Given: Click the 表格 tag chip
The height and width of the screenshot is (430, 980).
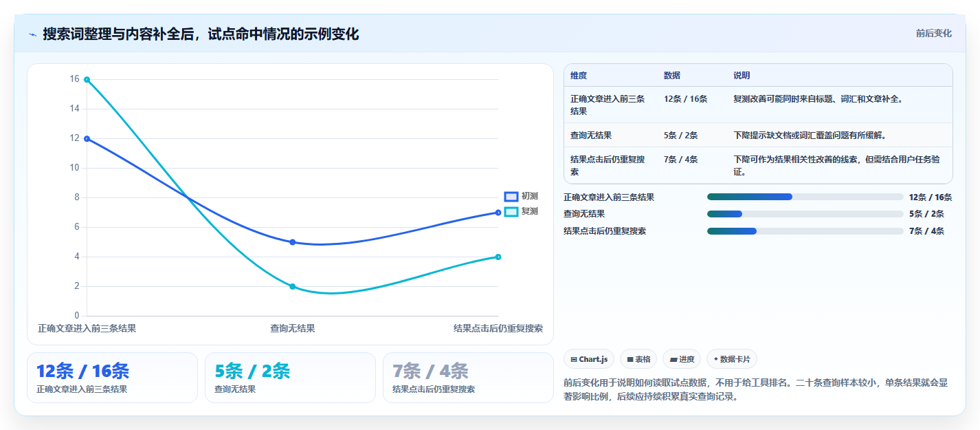Looking at the screenshot, I should click(638, 359).
